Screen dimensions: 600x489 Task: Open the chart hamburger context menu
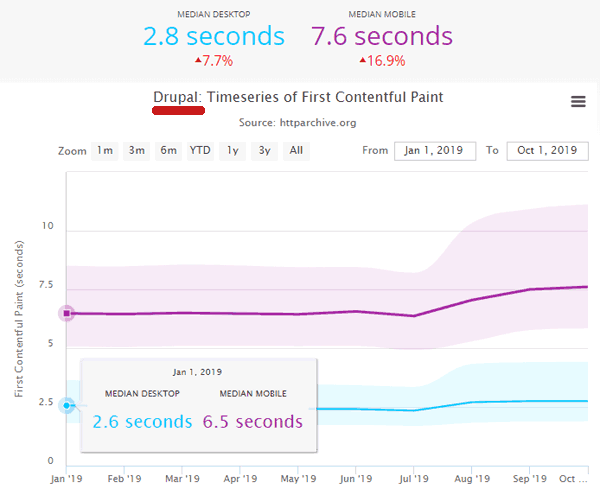578,101
